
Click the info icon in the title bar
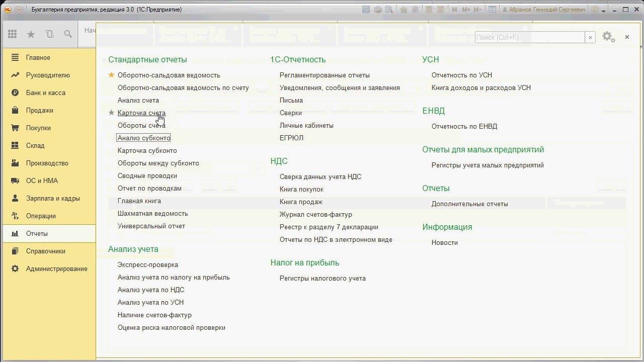coord(594,10)
